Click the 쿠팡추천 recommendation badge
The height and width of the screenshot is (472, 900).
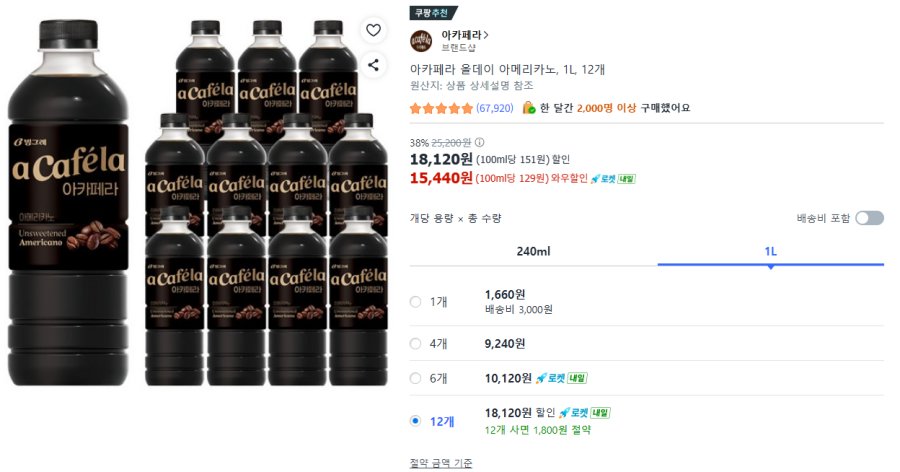click(x=433, y=13)
